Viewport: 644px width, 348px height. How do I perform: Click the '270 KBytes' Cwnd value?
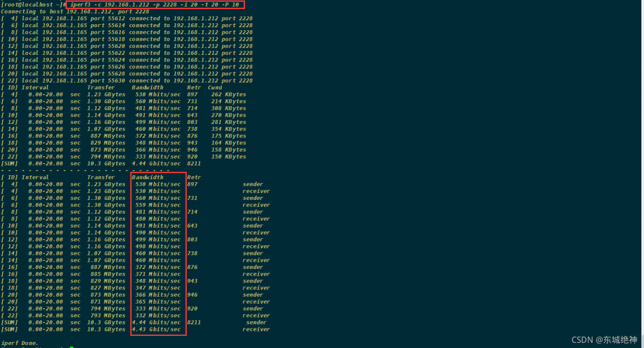point(229,115)
